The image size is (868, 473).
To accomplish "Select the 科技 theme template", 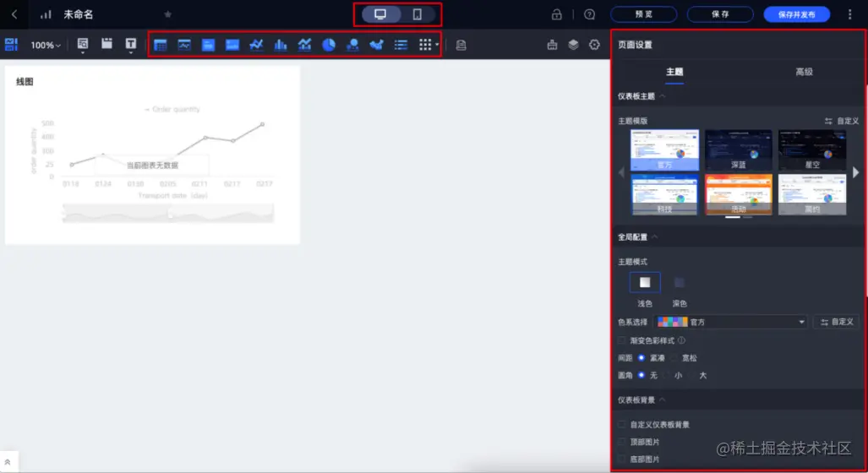I will (x=664, y=195).
